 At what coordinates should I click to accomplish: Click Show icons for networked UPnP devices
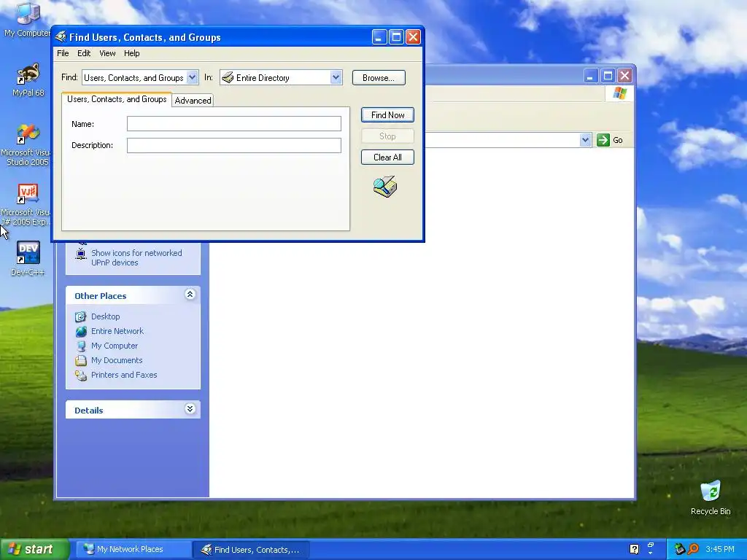[x=136, y=257]
